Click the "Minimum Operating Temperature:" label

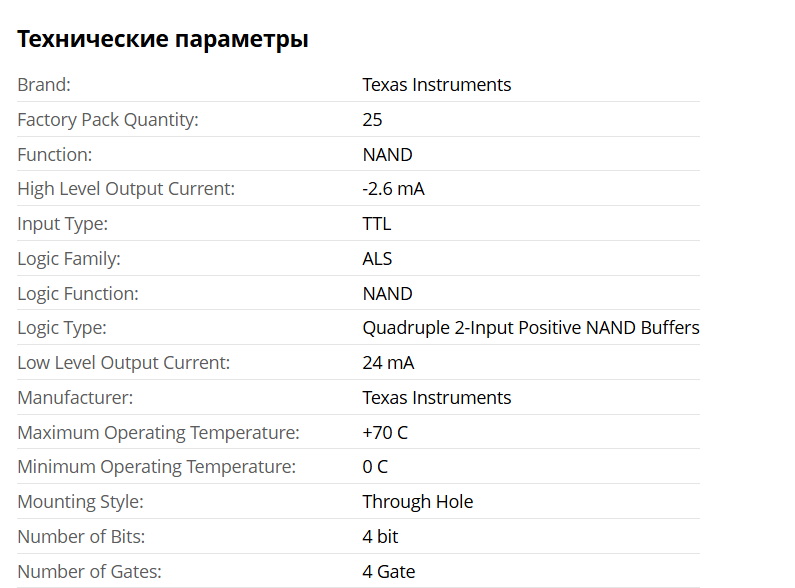coord(156,467)
